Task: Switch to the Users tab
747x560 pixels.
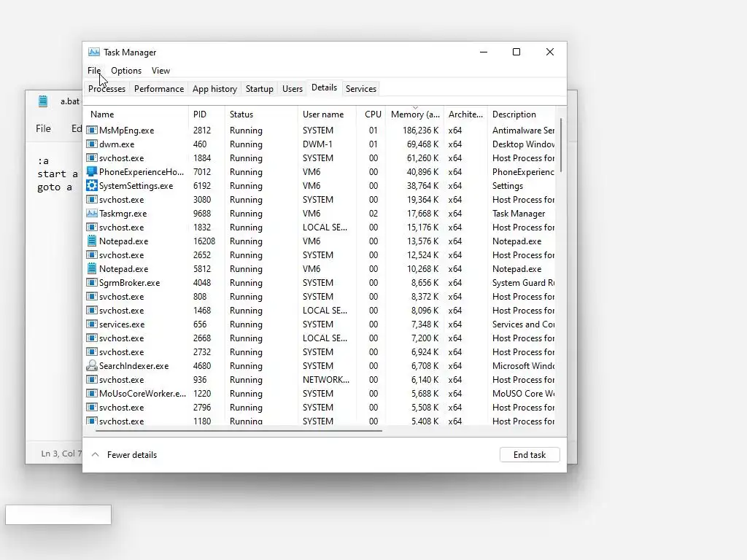Action: tap(293, 88)
